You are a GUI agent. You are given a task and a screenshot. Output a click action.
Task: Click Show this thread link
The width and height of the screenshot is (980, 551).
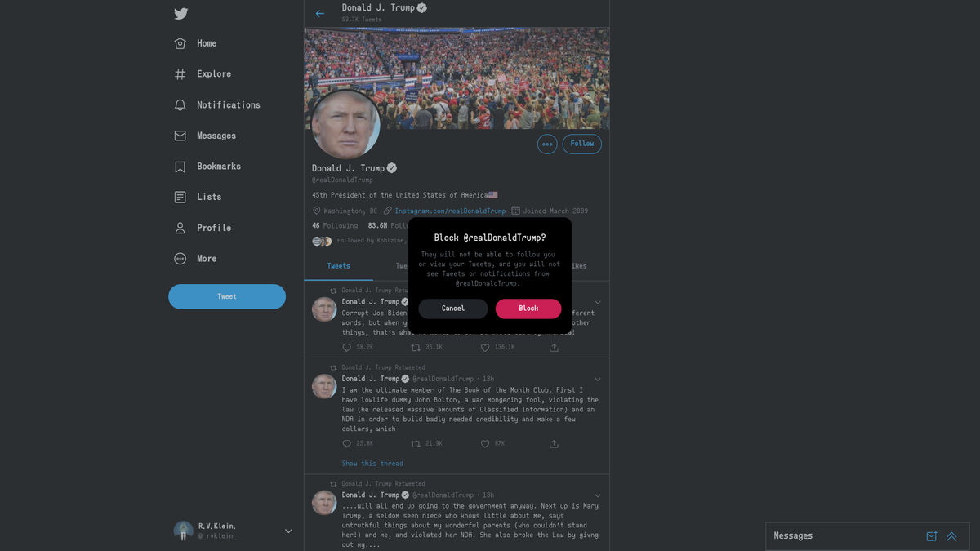coord(372,464)
